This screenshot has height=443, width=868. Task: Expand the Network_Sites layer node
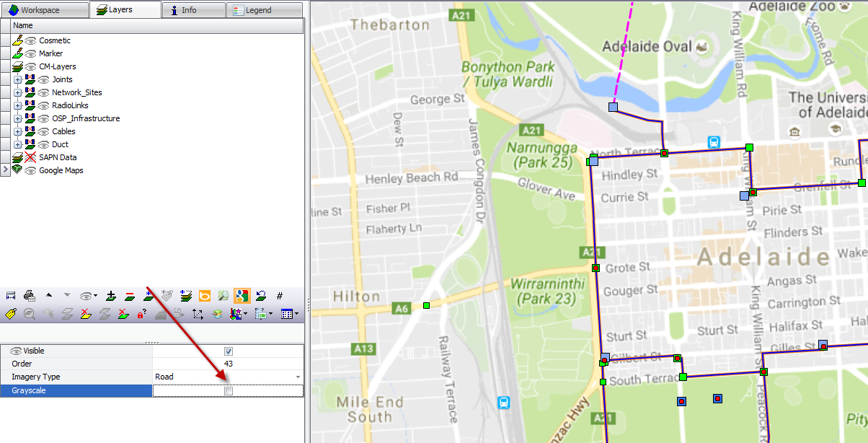click(18, 93)
